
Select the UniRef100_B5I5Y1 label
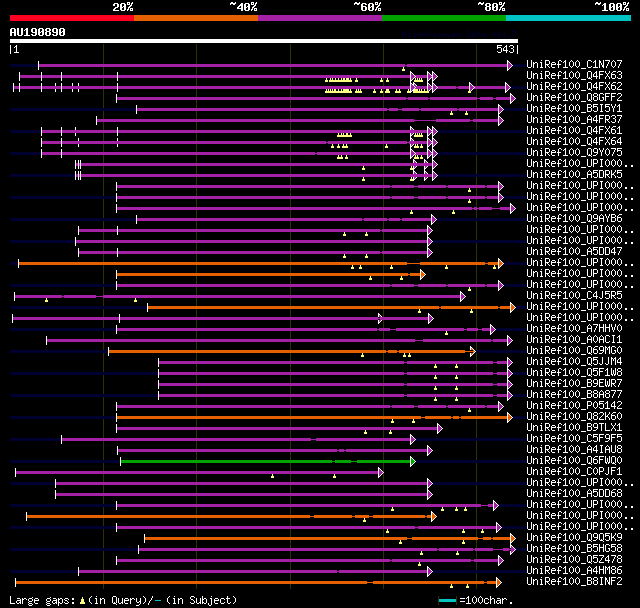tap(574, 109)
